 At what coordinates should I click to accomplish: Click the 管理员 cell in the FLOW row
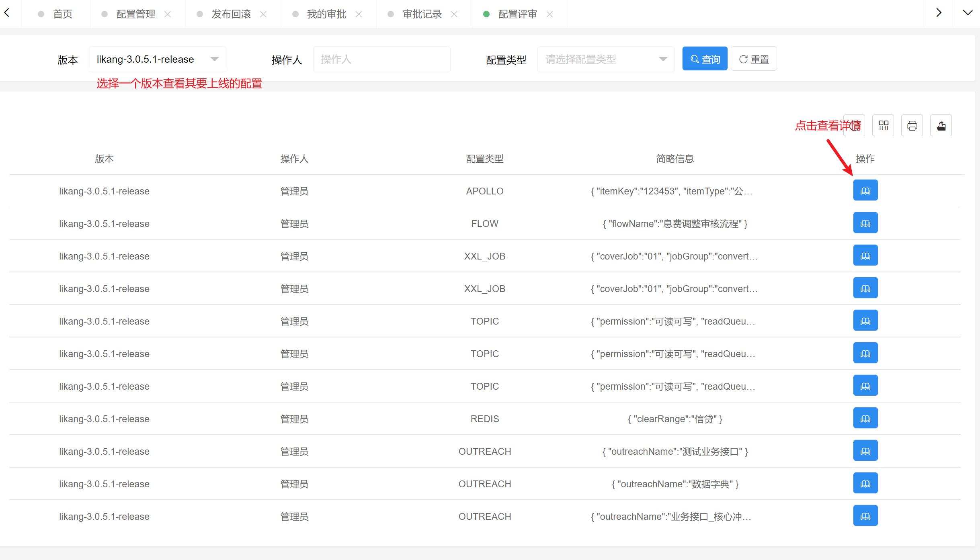click(294, 223)
